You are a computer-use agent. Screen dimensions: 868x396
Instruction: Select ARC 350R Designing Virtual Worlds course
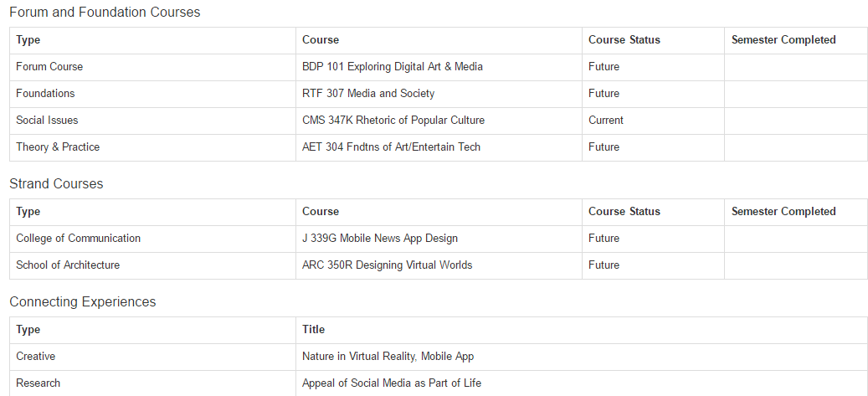pos(387,265)
